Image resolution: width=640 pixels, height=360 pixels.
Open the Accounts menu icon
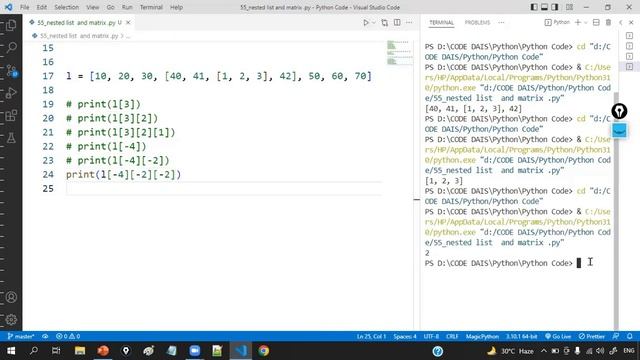coord(11,297)
